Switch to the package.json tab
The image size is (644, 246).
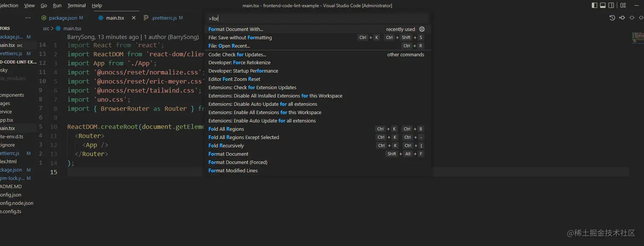[62, 18]
